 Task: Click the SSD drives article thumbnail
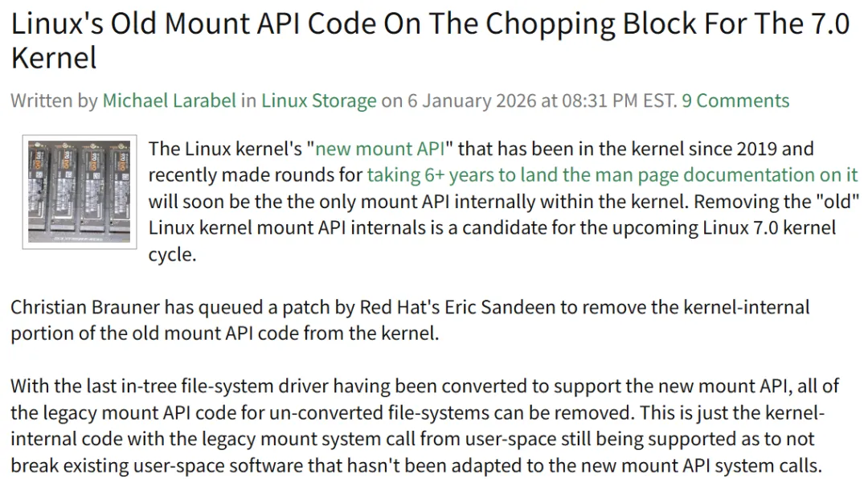(79, 191)
